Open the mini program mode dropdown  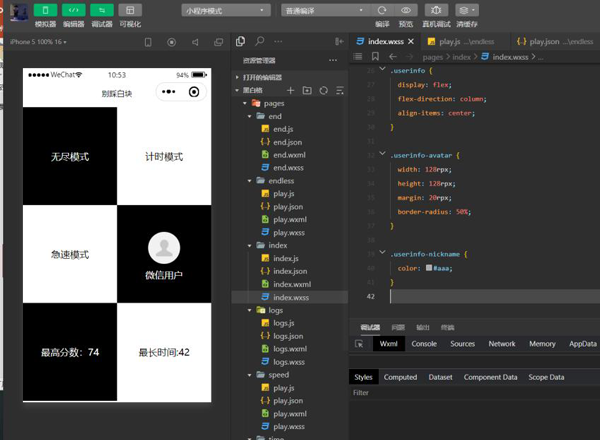click(226, 9)
